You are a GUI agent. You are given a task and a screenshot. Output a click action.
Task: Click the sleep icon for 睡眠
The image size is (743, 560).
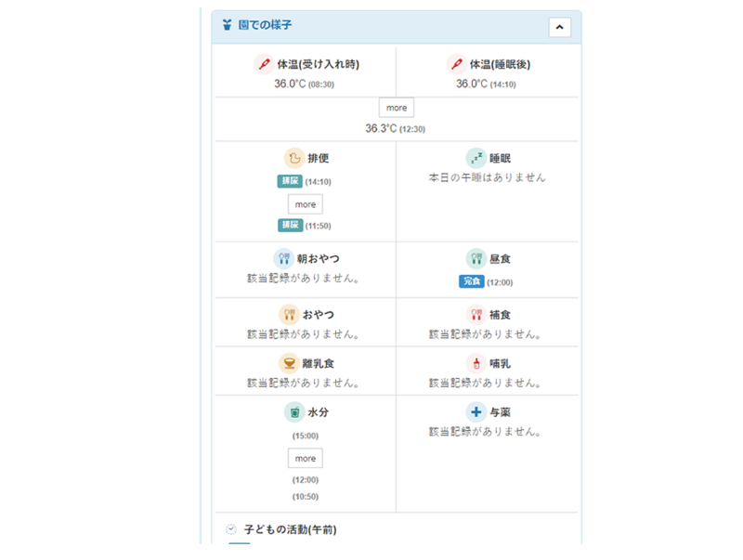(x=476, y=158)
